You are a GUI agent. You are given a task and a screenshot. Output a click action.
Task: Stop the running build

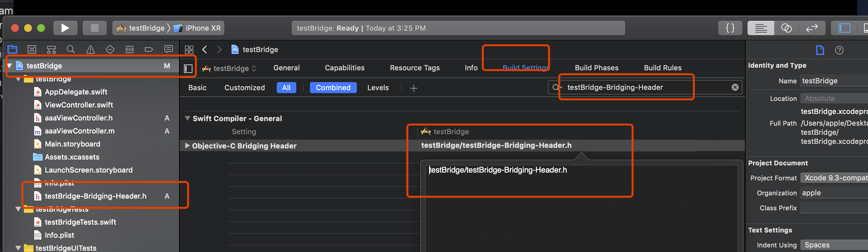[95, 28]
